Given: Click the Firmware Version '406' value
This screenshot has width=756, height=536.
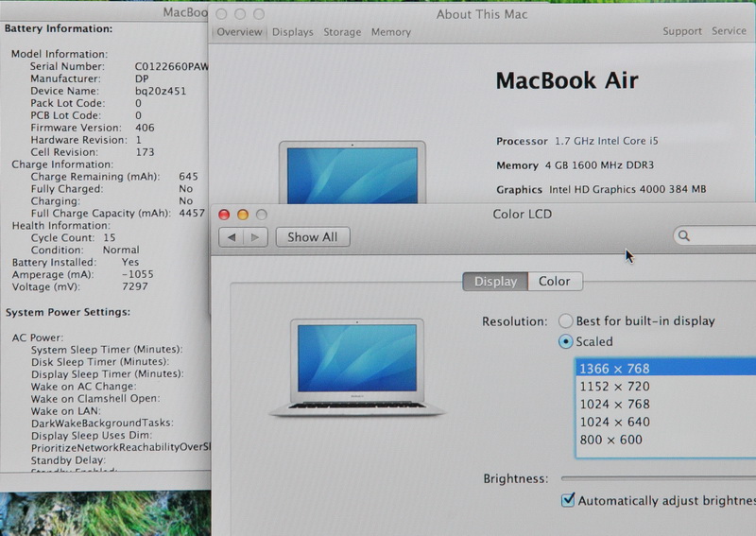Looking at the screenshot, I should point(145,128).
